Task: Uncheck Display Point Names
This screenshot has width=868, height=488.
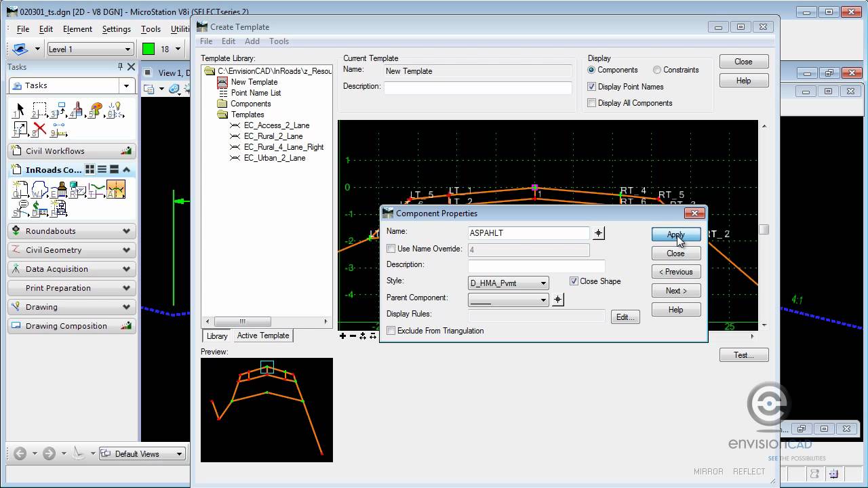Action: coord(591,87)
